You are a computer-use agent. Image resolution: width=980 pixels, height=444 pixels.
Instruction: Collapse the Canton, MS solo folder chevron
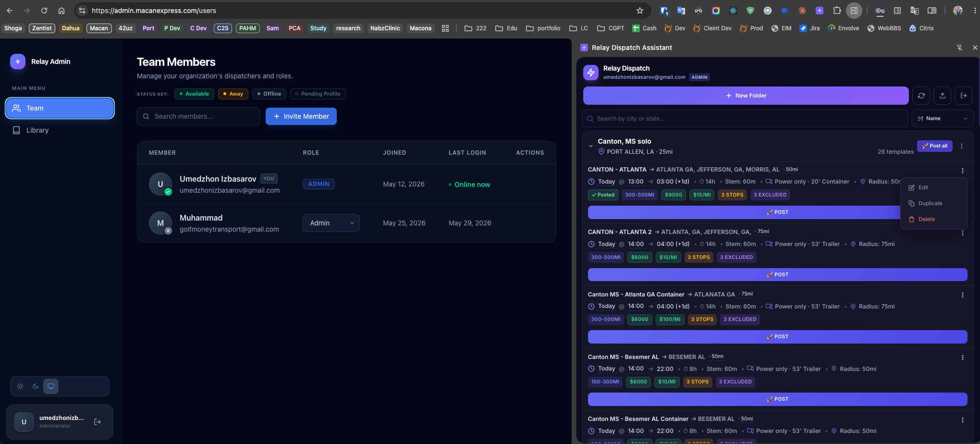(x=590, y=146)
